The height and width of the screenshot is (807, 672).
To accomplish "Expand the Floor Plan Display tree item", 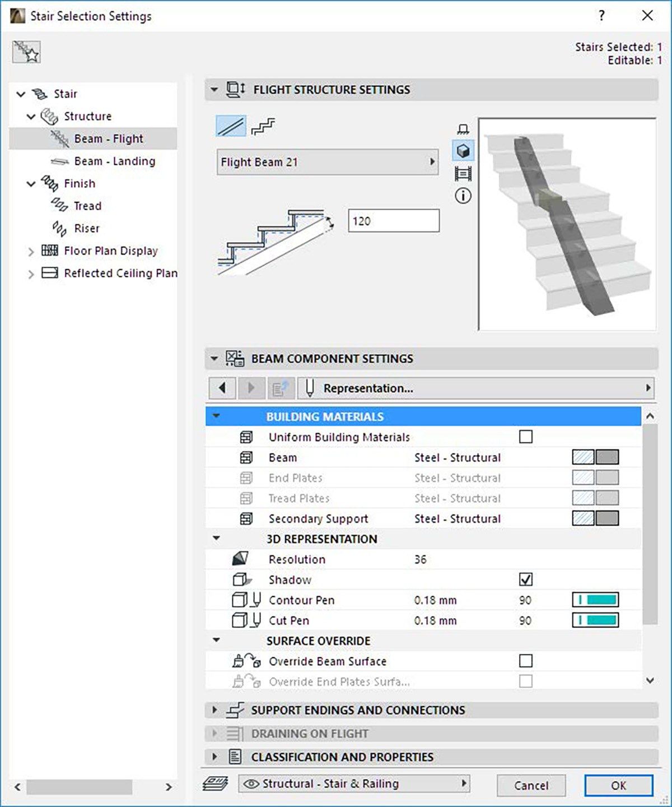I will point(31,251).
